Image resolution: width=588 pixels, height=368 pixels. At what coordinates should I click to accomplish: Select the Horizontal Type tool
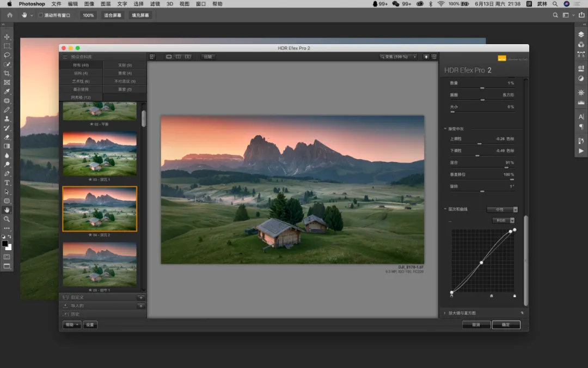7,183
